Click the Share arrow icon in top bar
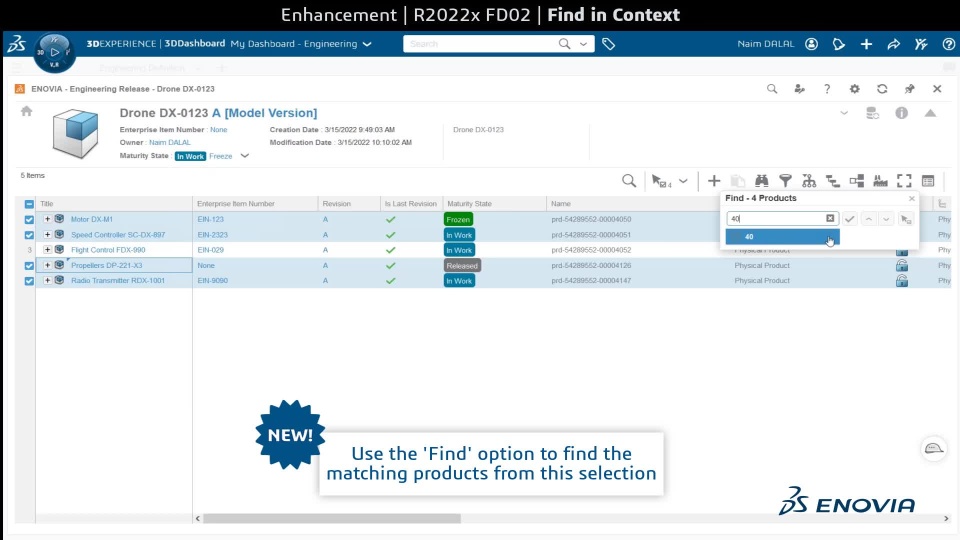 coord(894,44)
